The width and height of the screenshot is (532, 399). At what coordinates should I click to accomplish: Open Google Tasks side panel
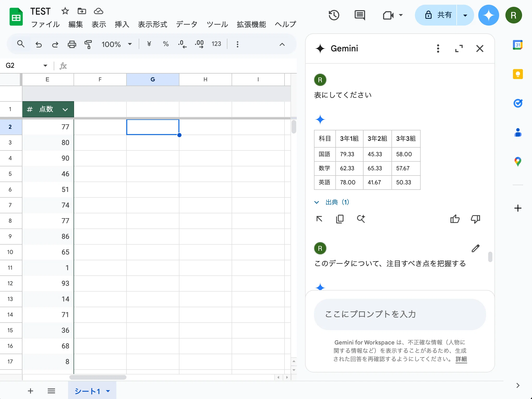pyautogui.click(x=518, y=103)
